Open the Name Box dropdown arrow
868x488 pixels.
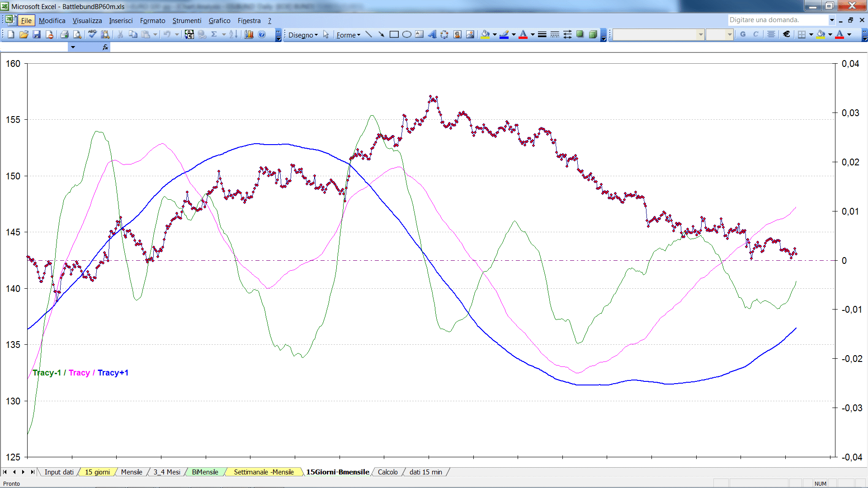pos(73,47)
